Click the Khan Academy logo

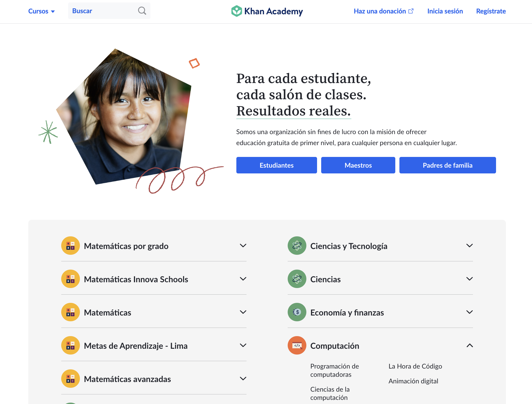[x=267, y=11]
